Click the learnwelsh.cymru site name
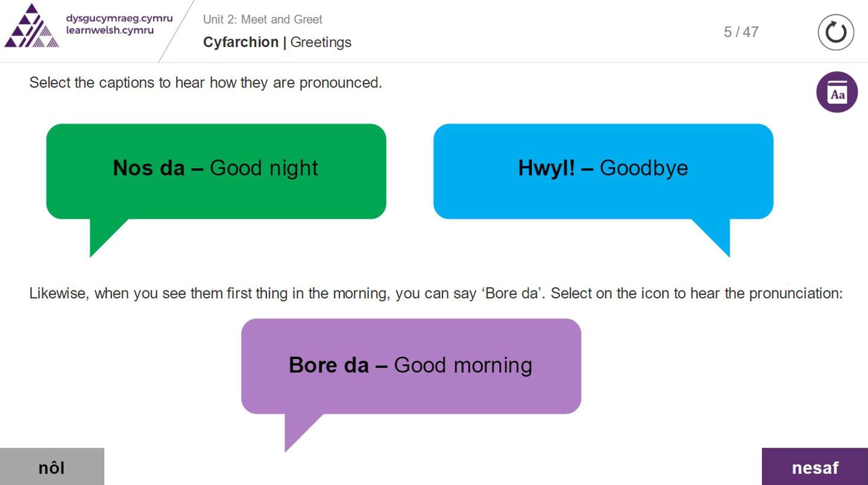868x485 pixels. (x=110, y=30)
